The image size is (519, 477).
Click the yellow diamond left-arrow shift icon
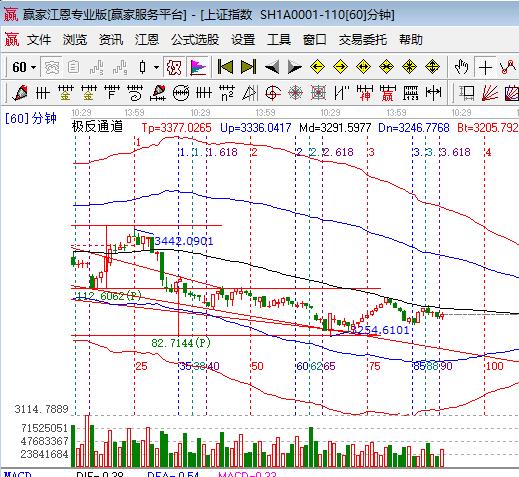pos(317,67)
